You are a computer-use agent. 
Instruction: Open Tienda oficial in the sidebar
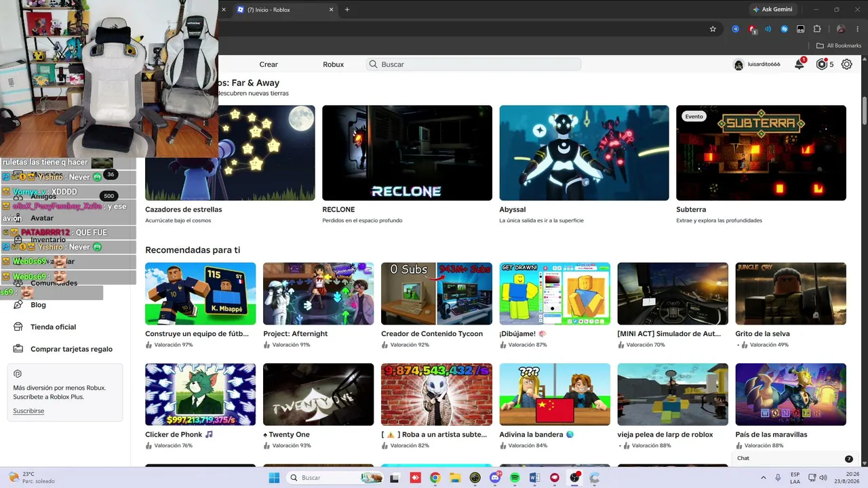[53, 327]
